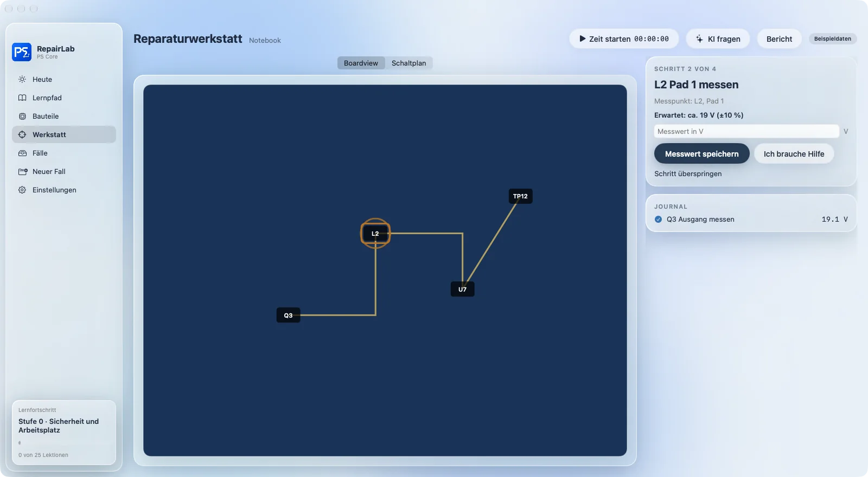Select the U7 component node
868x477 pixels.
[463, 289]
